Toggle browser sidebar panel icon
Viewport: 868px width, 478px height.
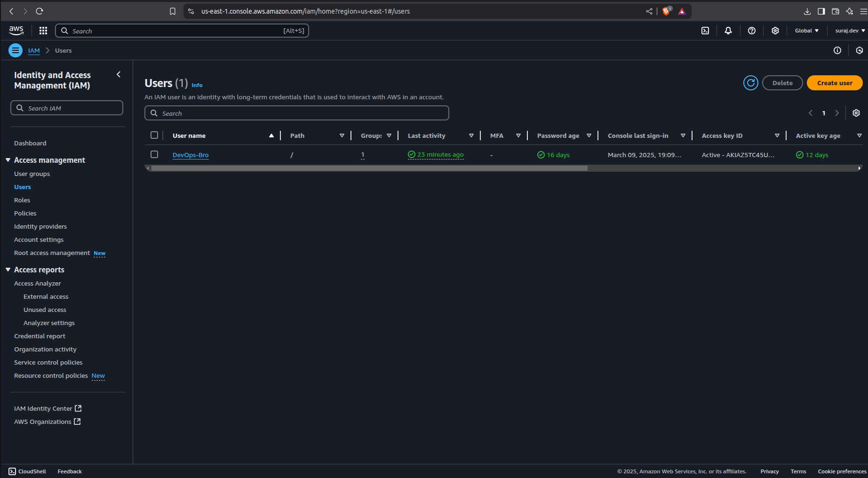click(x=821, y=11)
